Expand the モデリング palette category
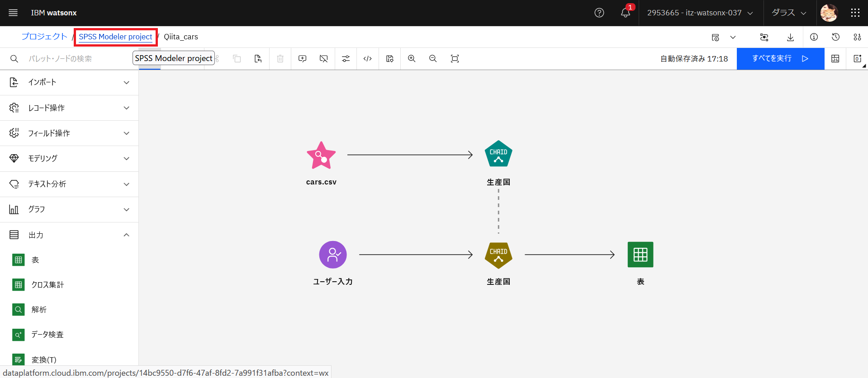Image resolution: width=868 pixels, height=378 pixels. pos(69,158)
